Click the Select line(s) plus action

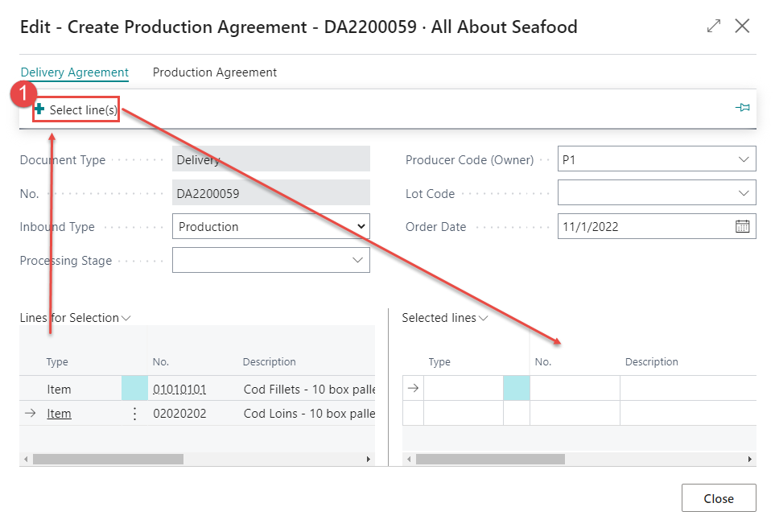[76, 109]
